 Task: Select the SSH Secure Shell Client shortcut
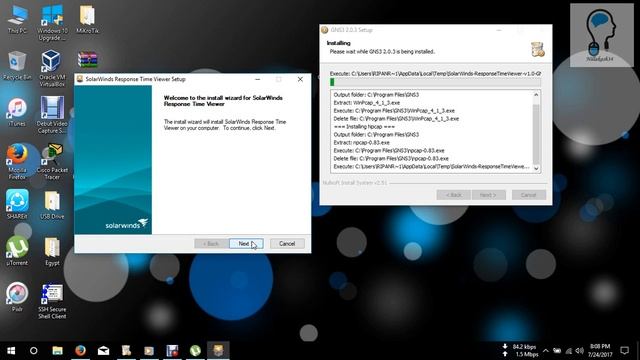point(52,301)
